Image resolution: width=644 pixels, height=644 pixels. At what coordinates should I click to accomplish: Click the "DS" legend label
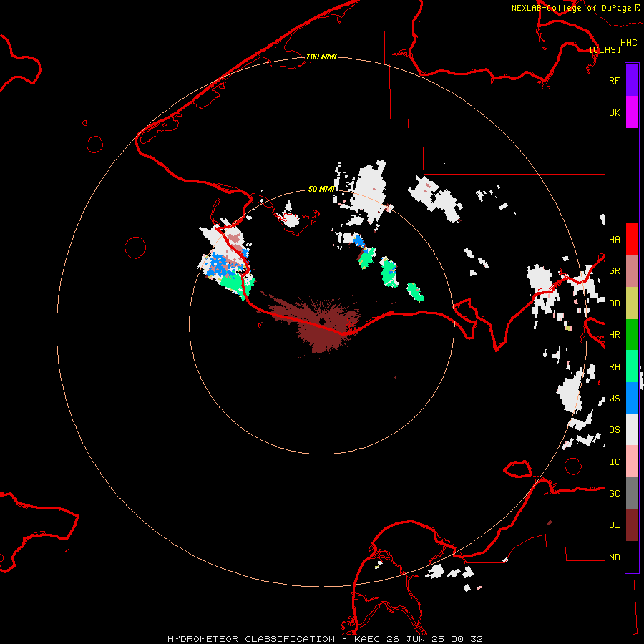coord(614,430)
